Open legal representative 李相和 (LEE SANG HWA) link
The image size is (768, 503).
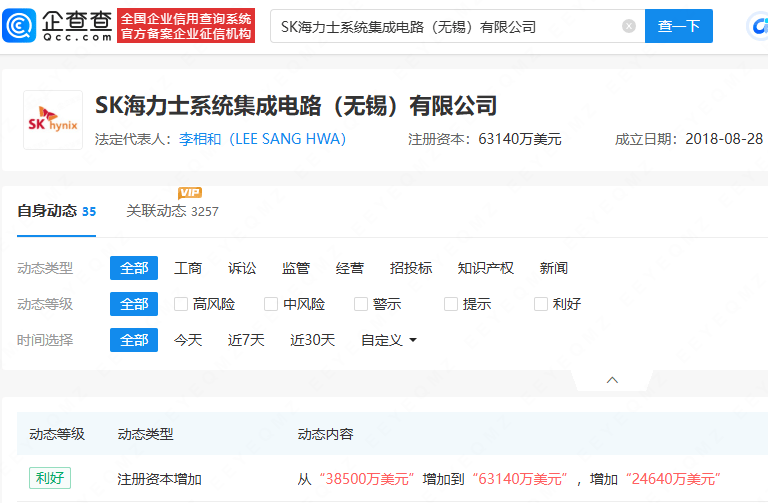tap(263, 139)
